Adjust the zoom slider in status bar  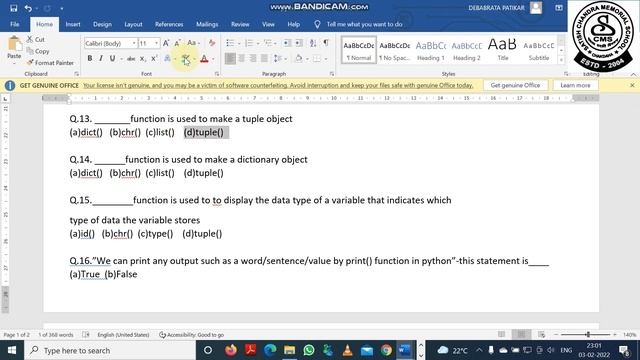pos(588,335)
